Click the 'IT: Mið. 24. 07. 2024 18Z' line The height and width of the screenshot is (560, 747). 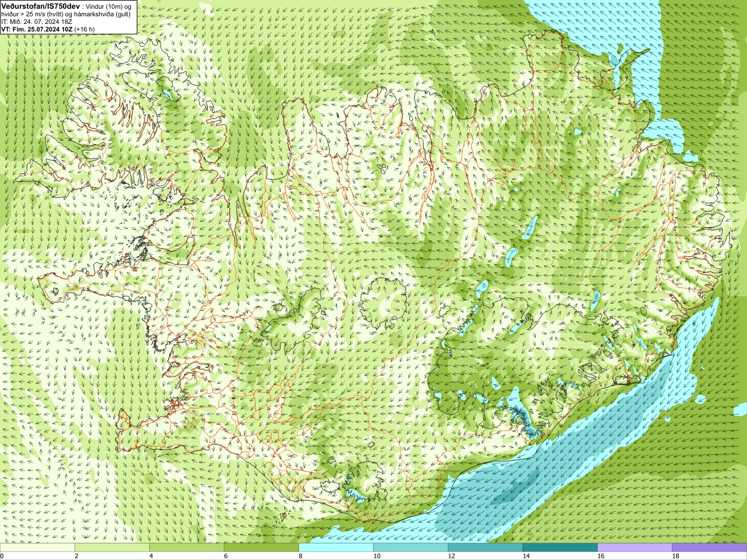pyautogui.click(x=38, y=21)
